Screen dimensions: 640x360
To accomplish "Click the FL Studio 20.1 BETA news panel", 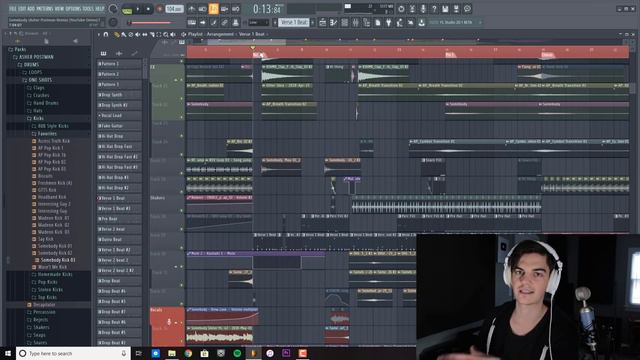I will pyautogui.click(x=456, y=22).
